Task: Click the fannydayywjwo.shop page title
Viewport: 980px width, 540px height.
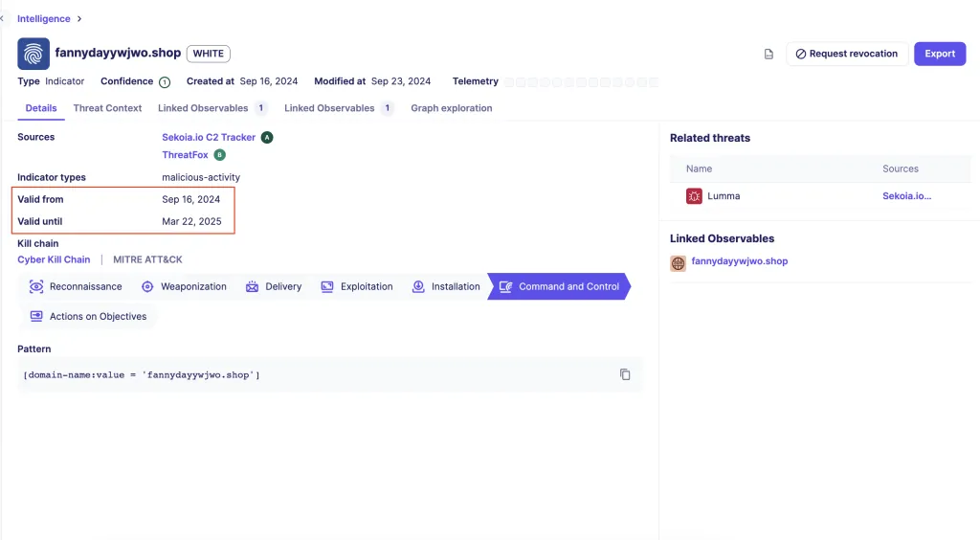Action: [118, 53]
